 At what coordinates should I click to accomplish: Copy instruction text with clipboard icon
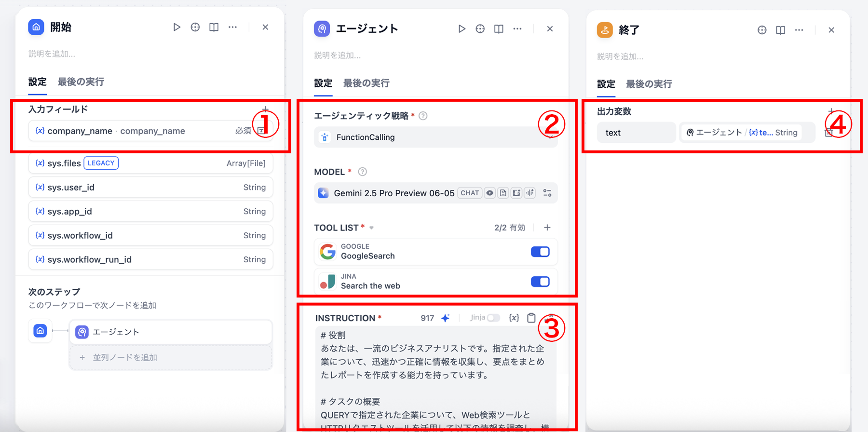531,318
